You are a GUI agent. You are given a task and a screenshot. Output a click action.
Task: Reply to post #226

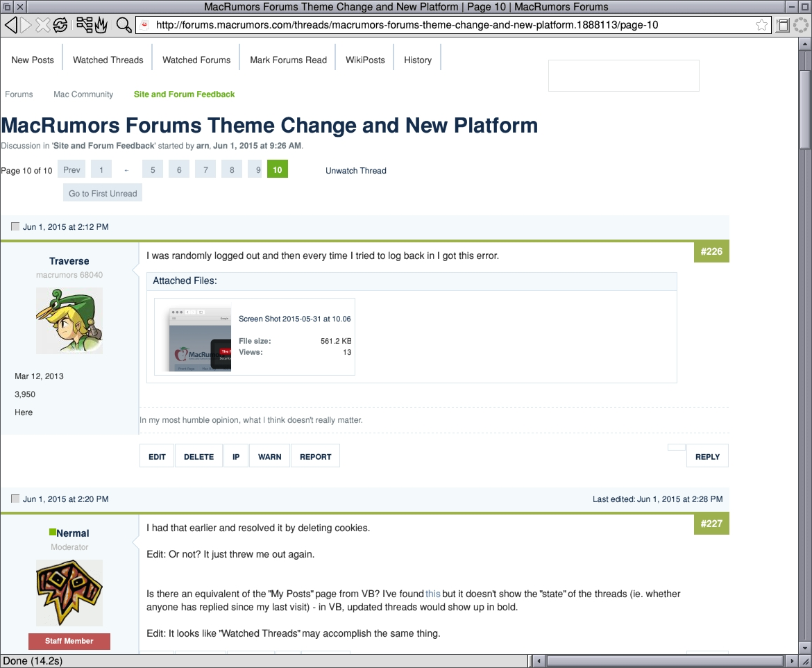[x=707, y=457]
